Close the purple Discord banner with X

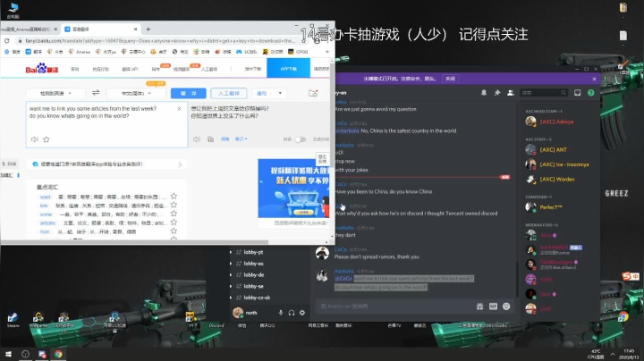(594, 79)
